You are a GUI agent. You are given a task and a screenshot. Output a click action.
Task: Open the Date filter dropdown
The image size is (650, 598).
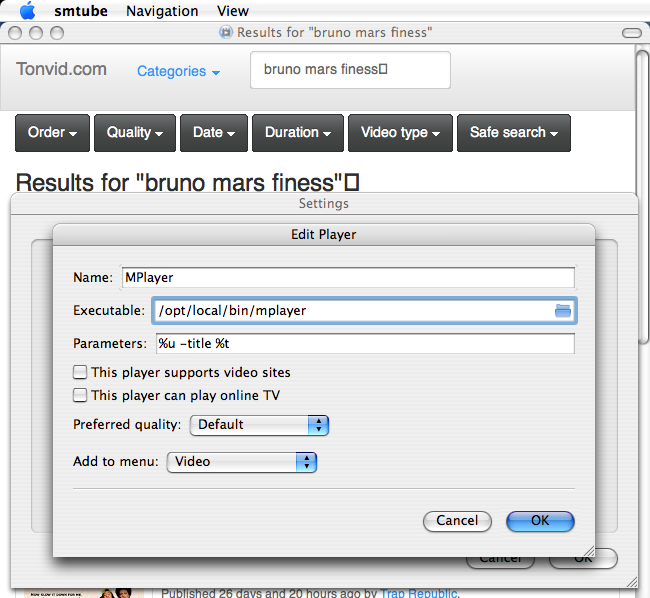tap(214, 133)
